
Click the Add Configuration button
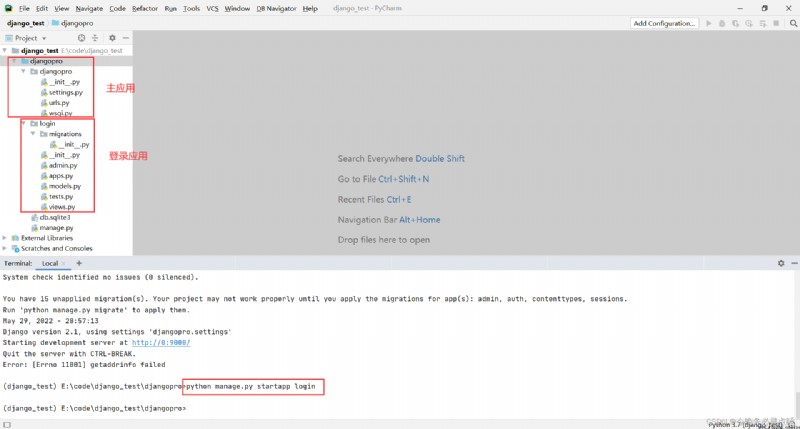pyautogui.click(x=664, y=23)
